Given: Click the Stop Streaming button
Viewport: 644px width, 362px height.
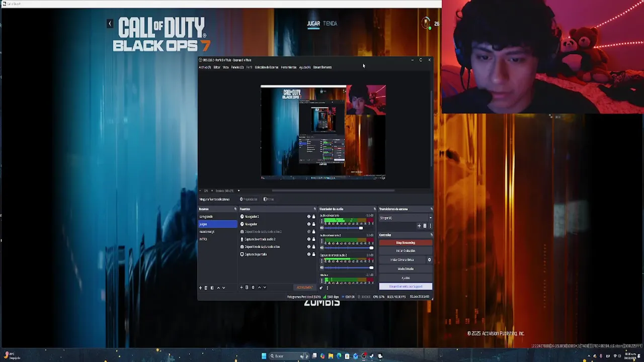Looking at the screenshot, I should tap(406, 242).
